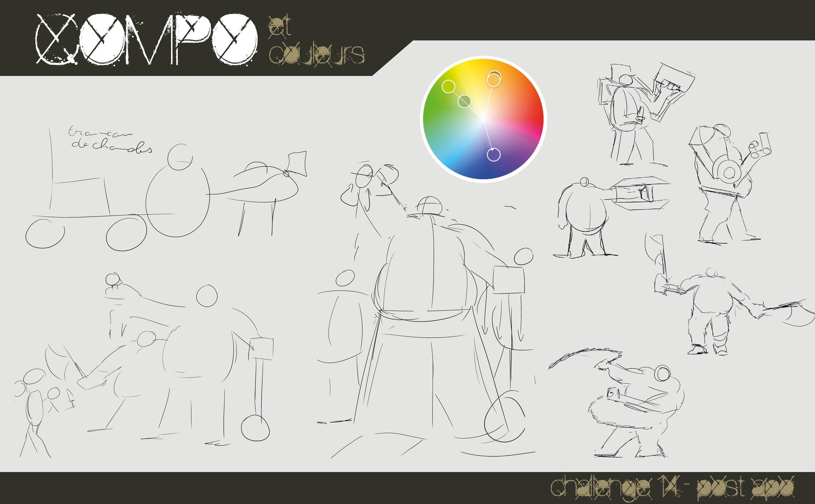Select the muted olive-green color wheel handle
The image size is (815, 504).
click(464, 101)
